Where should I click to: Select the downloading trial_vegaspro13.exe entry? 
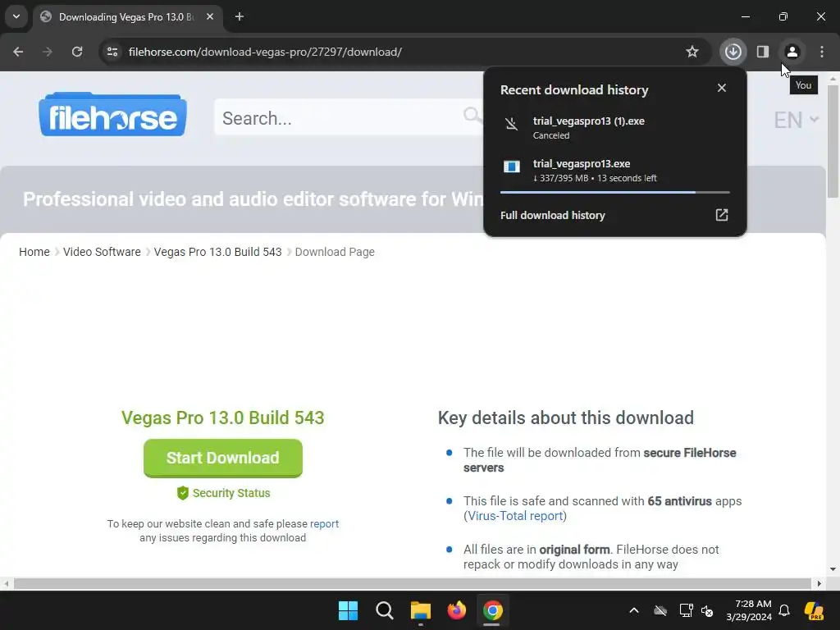click(x=614, y=171)
